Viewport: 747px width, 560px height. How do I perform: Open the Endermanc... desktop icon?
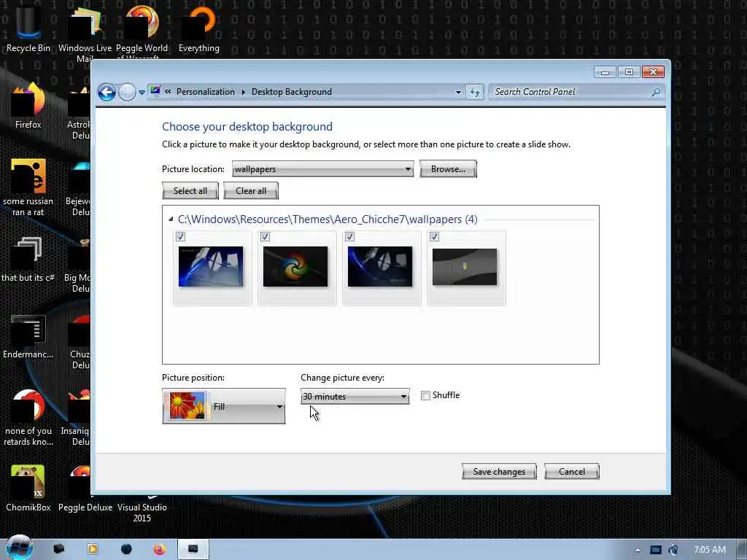coord(28,336)
